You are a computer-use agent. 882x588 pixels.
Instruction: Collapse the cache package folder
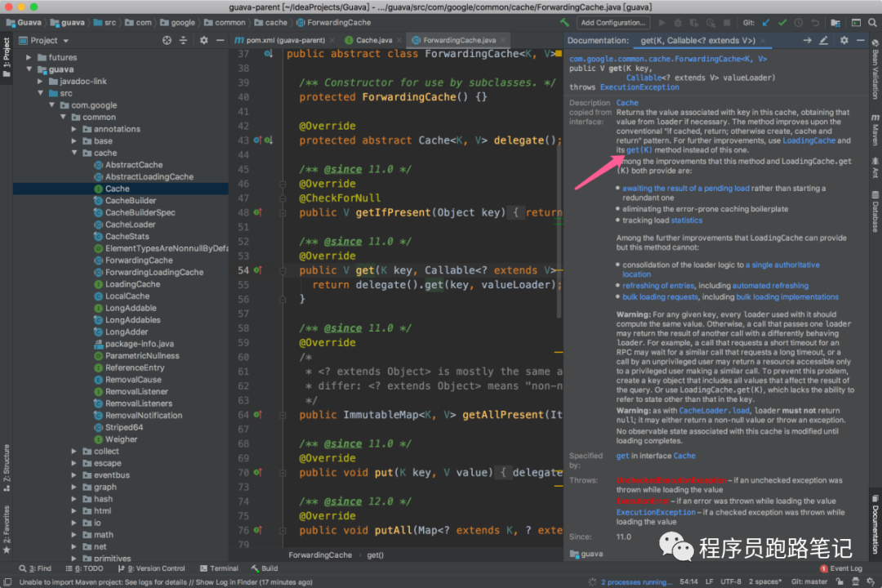tap(75, 153)
